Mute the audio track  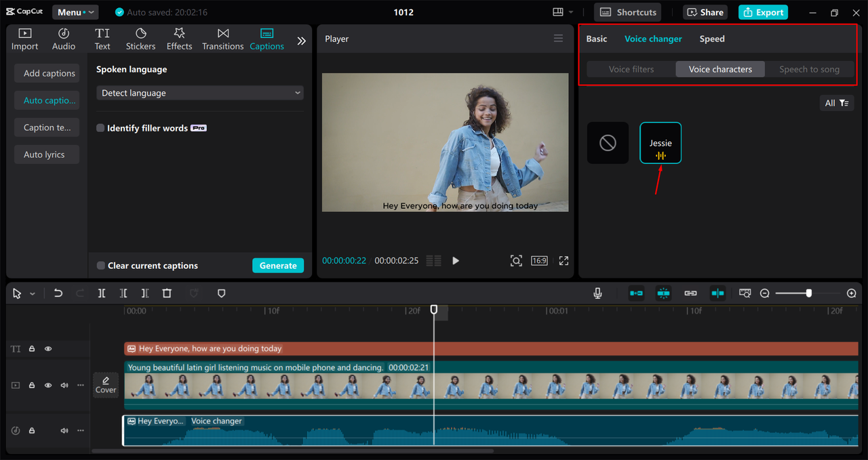tap(64, 430)
